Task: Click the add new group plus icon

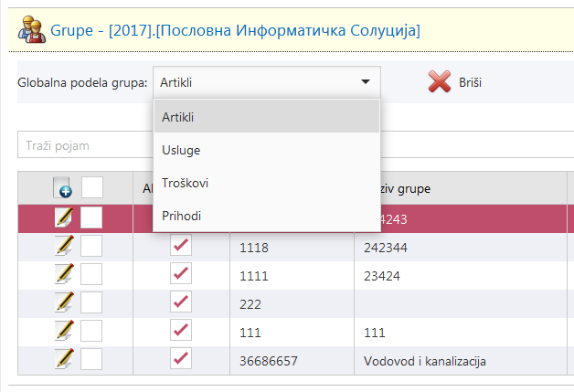Action: 63,188
